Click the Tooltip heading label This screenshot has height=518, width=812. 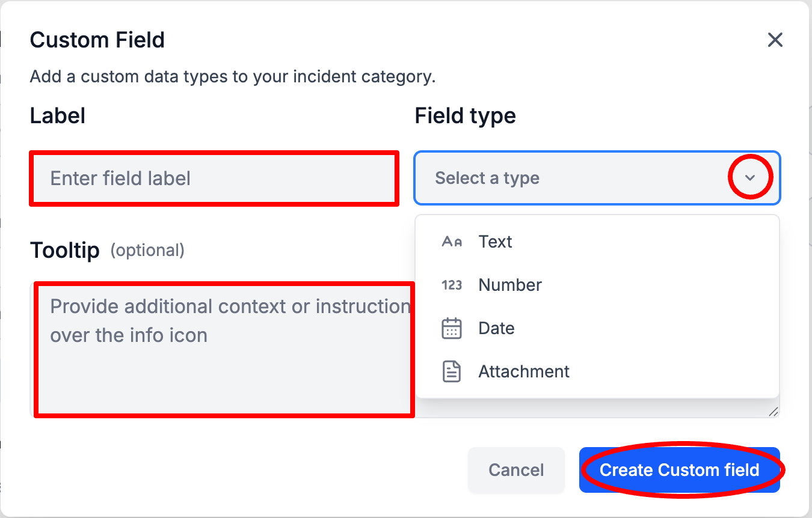click(64, 250)
